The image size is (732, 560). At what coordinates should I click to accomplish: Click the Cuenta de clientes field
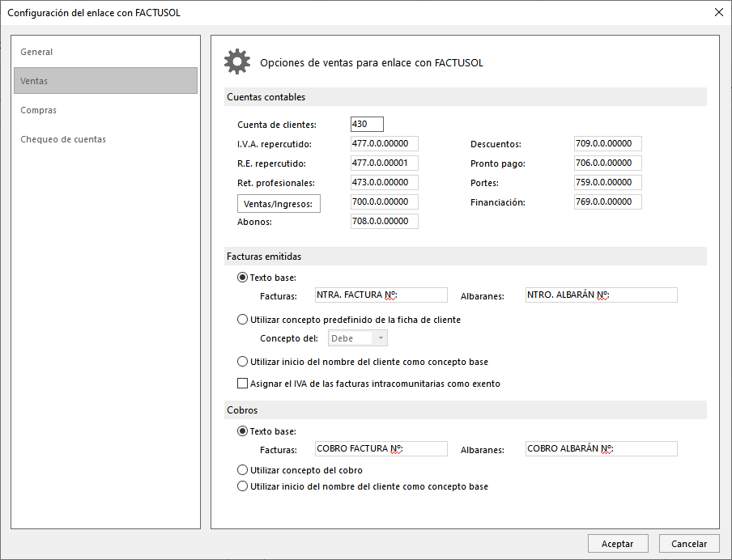[367, 124]
